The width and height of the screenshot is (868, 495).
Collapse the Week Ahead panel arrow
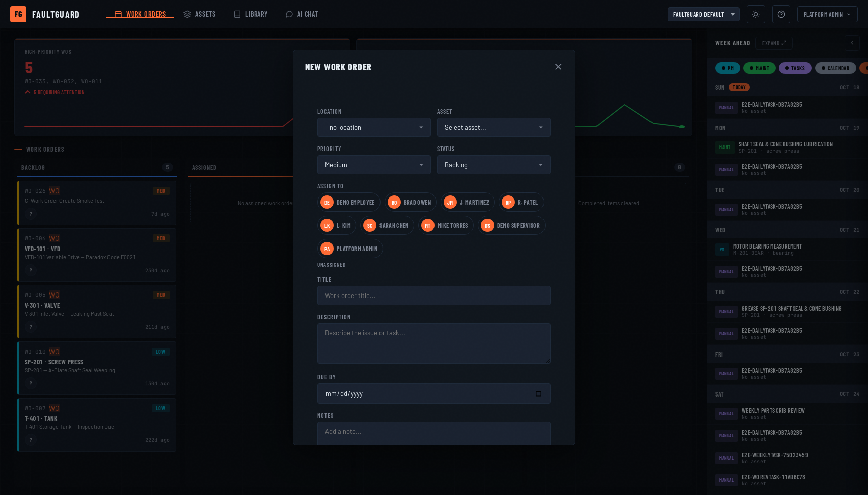852,43
